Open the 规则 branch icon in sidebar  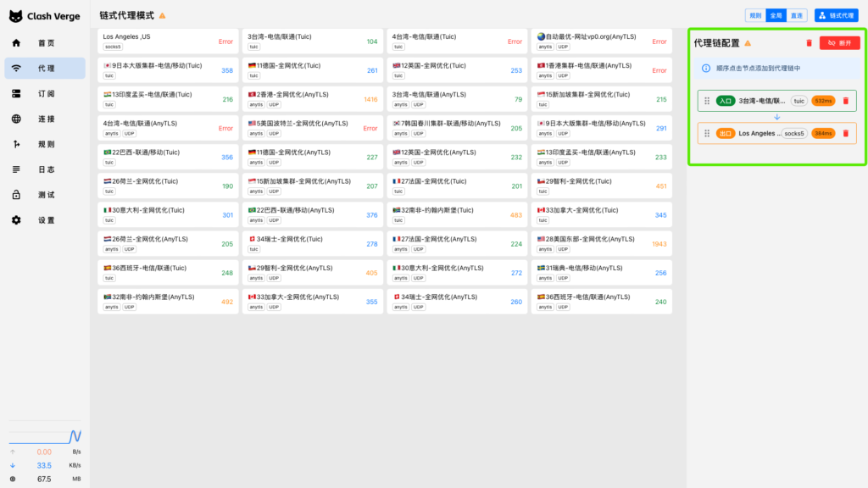(x=16, y=144)
